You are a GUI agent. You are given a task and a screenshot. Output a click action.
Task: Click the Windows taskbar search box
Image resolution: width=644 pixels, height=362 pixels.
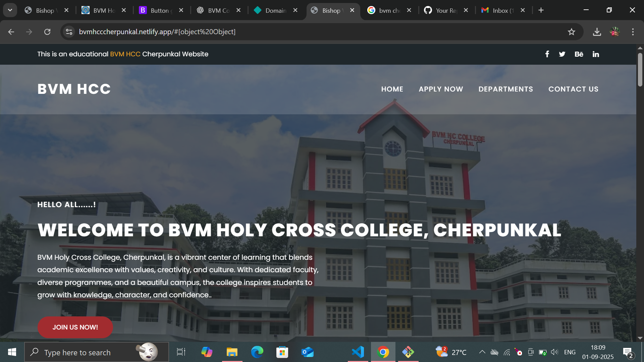pyautogui.click(x=87, y=352)
